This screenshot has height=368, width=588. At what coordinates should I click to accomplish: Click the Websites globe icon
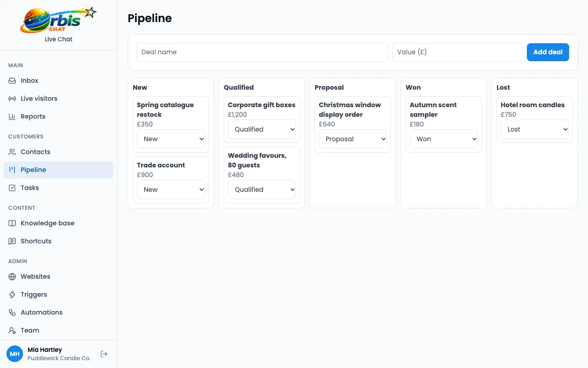[12, 276]
